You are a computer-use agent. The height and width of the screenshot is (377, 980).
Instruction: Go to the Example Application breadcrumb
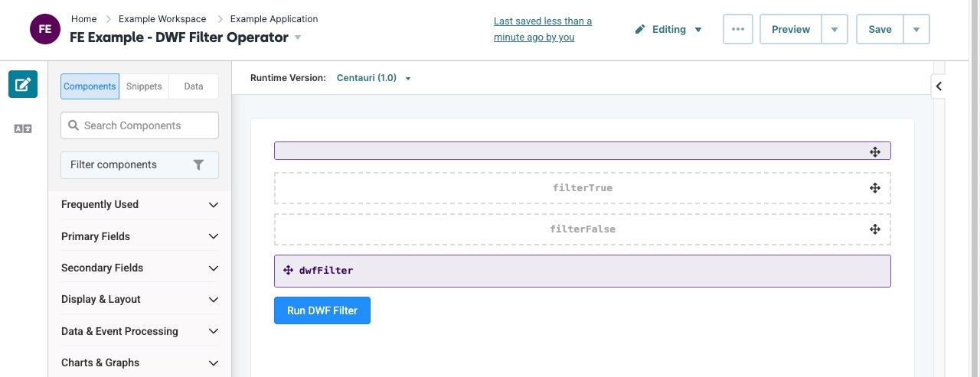point(274,18)
